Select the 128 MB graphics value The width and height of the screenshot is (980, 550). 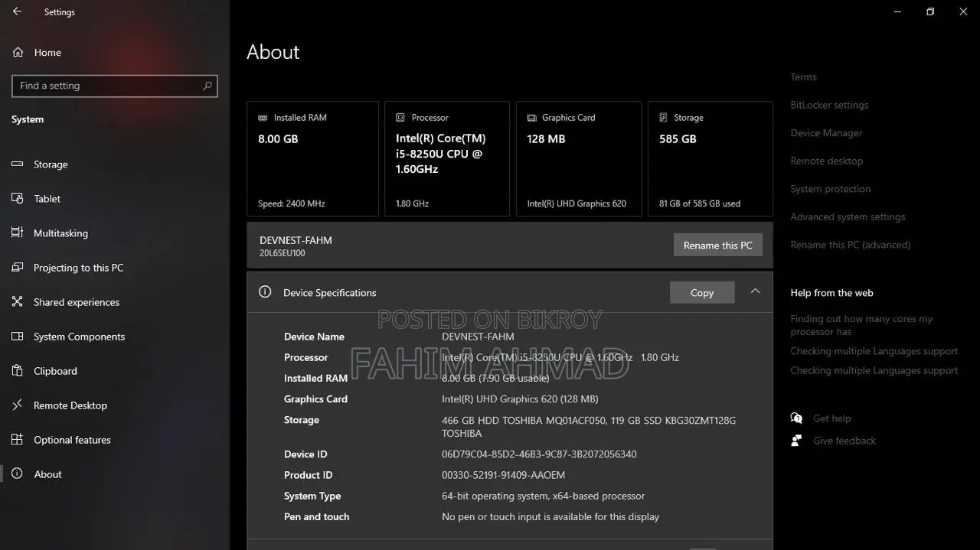coord(546,139)
